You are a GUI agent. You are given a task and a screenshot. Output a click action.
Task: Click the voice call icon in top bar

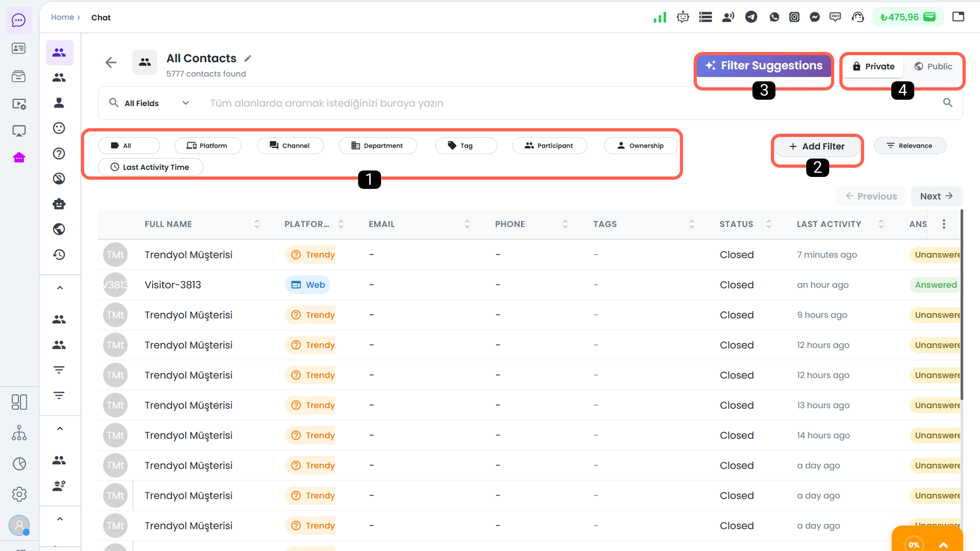tap(728, 17)
